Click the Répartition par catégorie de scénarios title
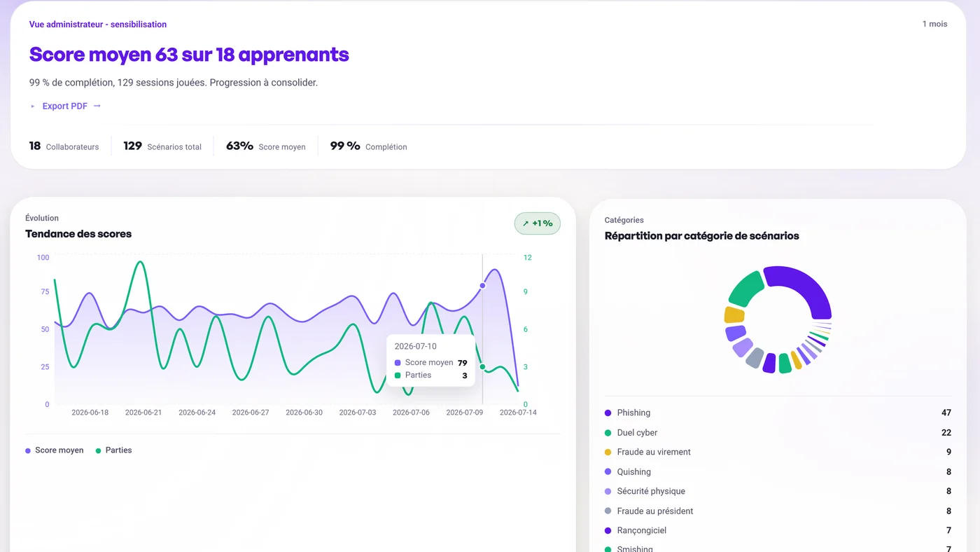980x552 pixels. point(701,236)
